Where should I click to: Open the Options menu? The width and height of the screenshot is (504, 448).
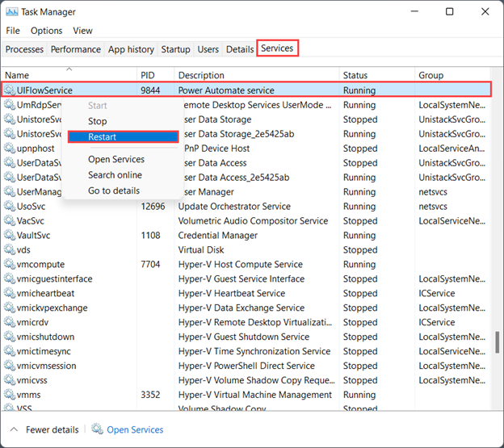46,31
